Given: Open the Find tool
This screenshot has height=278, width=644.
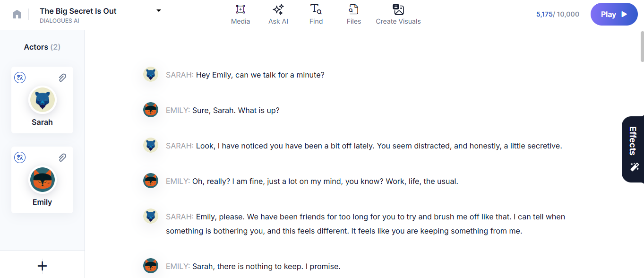Looking at the screenshot, I should pyautogui.click(x=316, y=14).
